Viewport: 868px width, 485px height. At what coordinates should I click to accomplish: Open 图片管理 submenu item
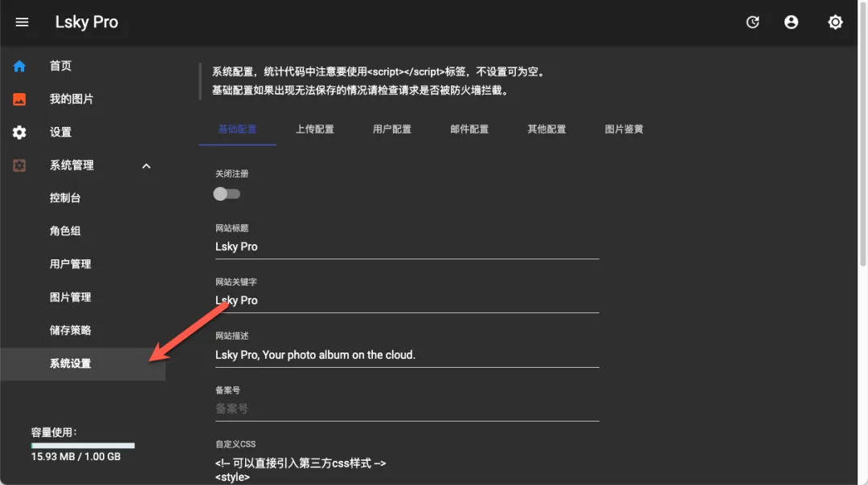[x=70, y=298]
